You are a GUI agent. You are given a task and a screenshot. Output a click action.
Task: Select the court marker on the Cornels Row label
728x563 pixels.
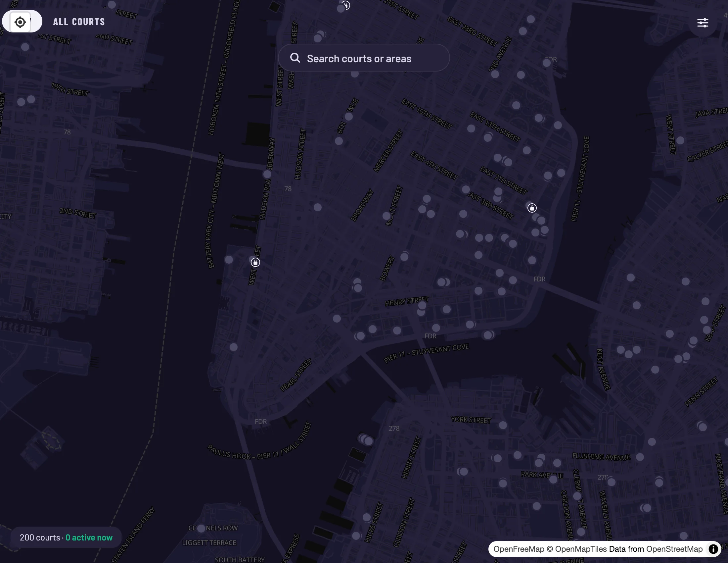coord(201,528)
